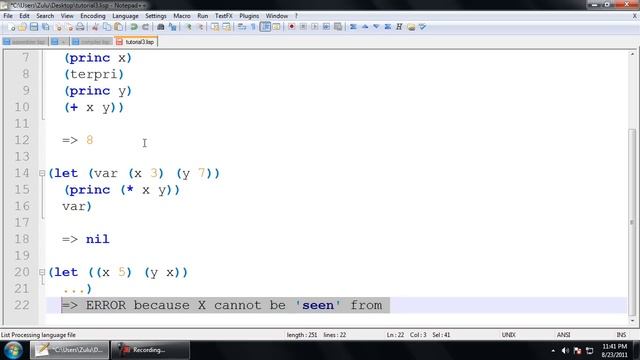Toggle synchronized vertical scrolling
The height and width of the screenshot is (360, 640).
click(x=215, y=27)
